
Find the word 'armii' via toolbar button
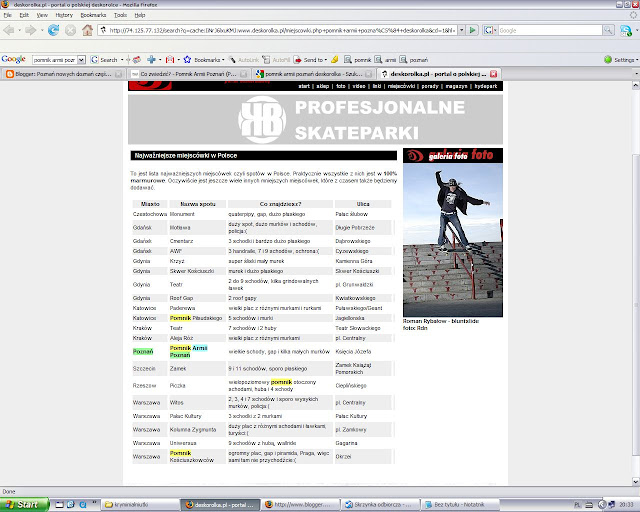(385, 60)
